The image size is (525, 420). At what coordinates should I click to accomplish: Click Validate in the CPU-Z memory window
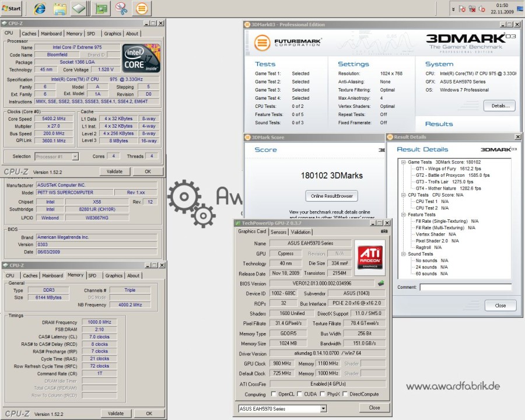[x=116, y=414]
